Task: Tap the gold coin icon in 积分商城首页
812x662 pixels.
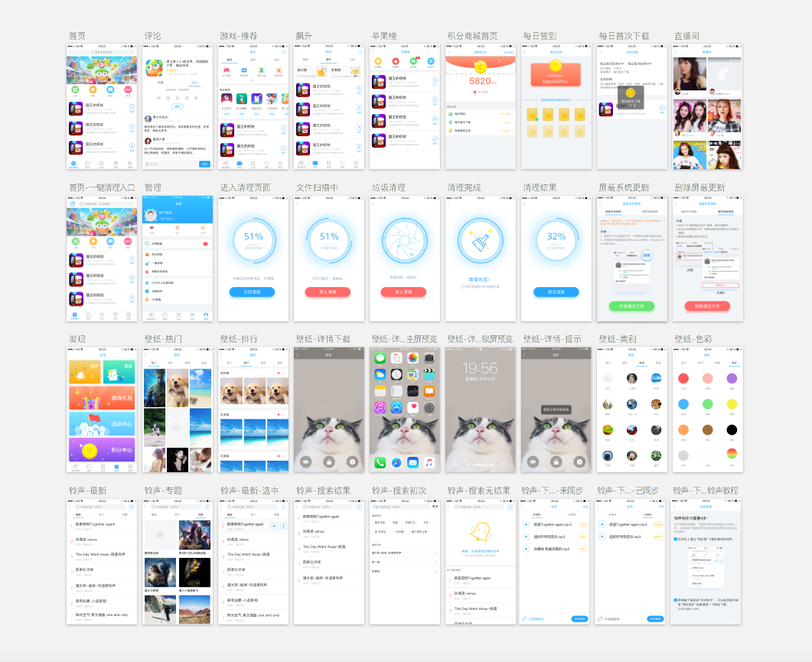Action: (480, 67)
